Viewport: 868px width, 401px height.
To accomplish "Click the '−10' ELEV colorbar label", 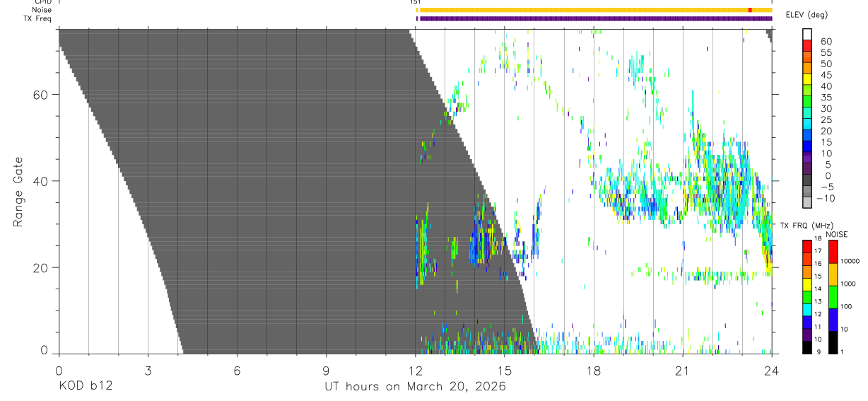I will (825, 199).
